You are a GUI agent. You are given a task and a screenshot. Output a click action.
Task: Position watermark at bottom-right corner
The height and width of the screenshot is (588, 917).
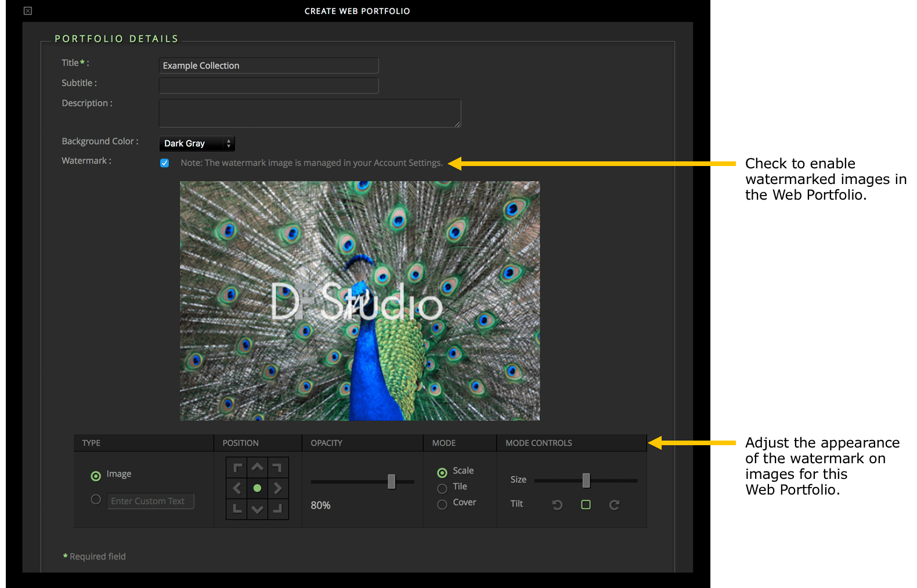(277, 509)
